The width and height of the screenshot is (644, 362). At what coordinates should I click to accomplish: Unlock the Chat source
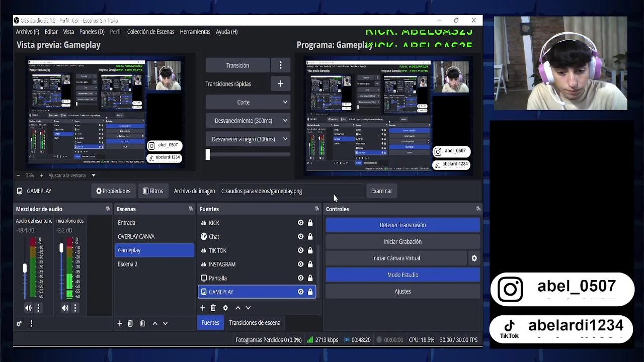pyautogui.click(x=310, y=236)
